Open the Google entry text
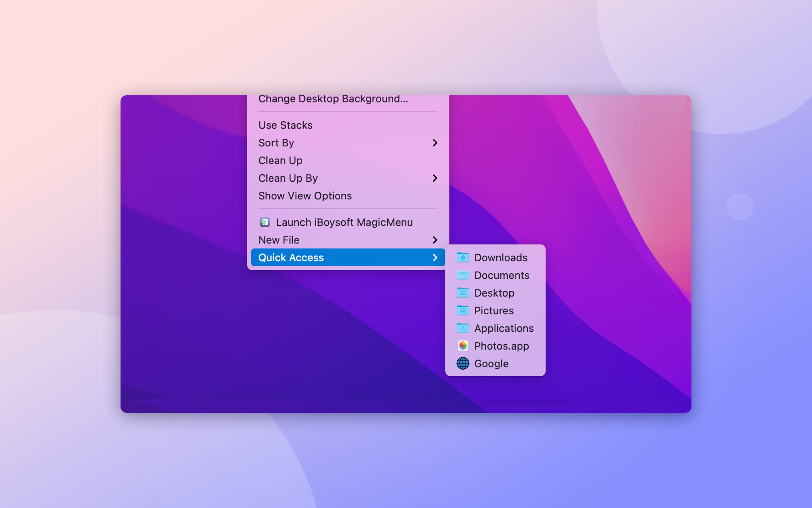The width and height of the screenshot is (812, 508). (491, 364)
